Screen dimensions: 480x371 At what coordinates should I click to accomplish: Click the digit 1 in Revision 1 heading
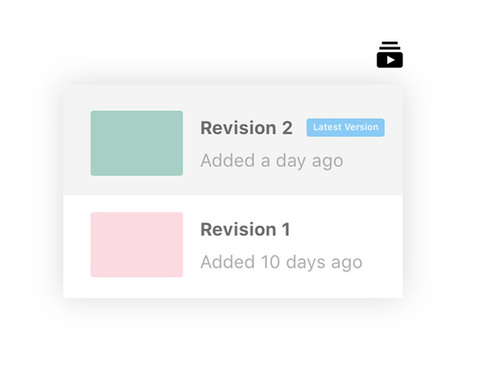click(x=286, y=229)
